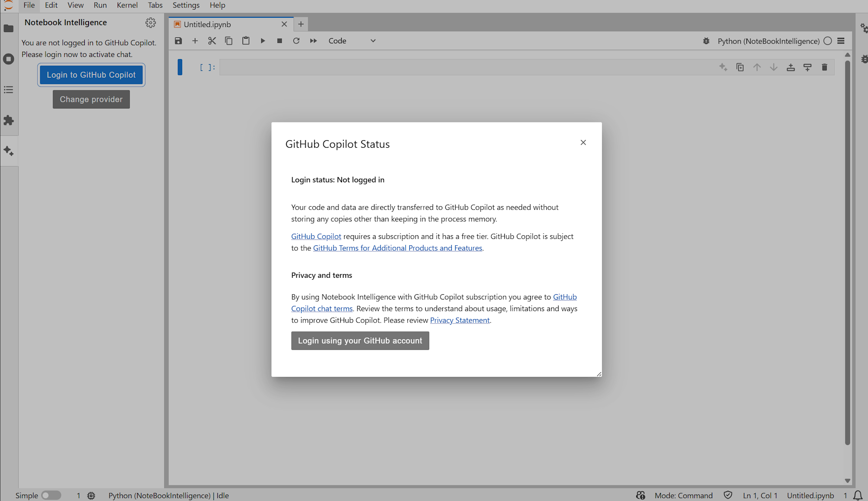
Task: Insert a cell below with plus icon
Action: (195, 41)
